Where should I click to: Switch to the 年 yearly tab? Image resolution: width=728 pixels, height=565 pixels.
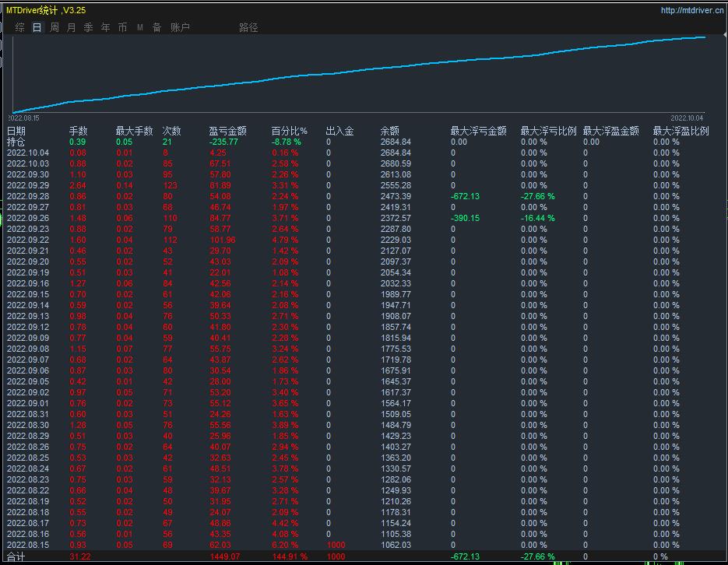coord(105,27)
